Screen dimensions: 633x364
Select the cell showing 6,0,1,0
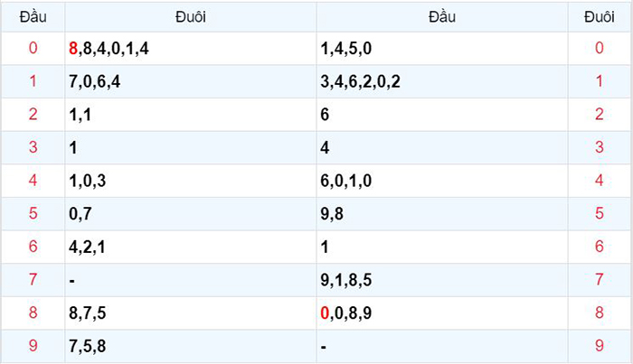click(442, 181)
